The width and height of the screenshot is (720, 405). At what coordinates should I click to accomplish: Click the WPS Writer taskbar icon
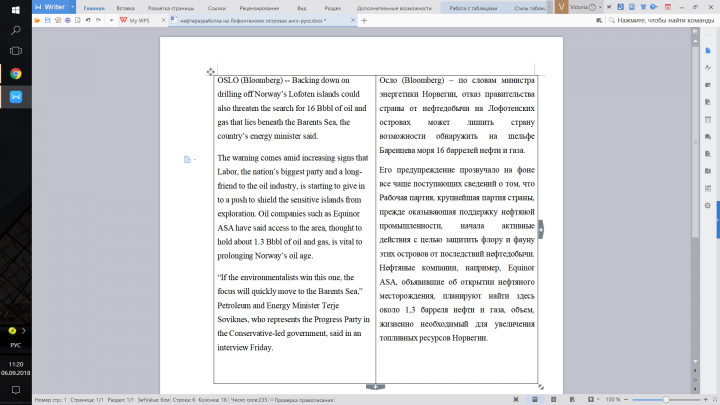(x=16, y=96)
